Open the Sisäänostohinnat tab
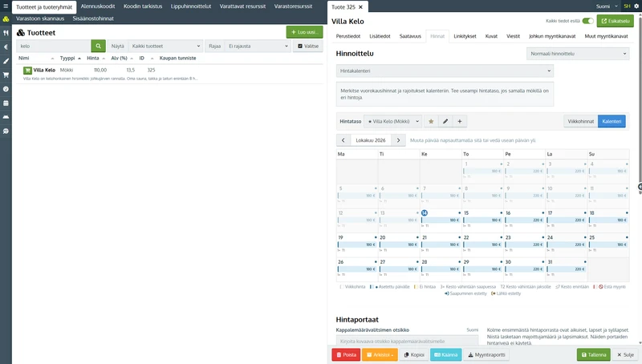This screenshot has height=364, width=642. pyautogui.click(x=93, y=18)
